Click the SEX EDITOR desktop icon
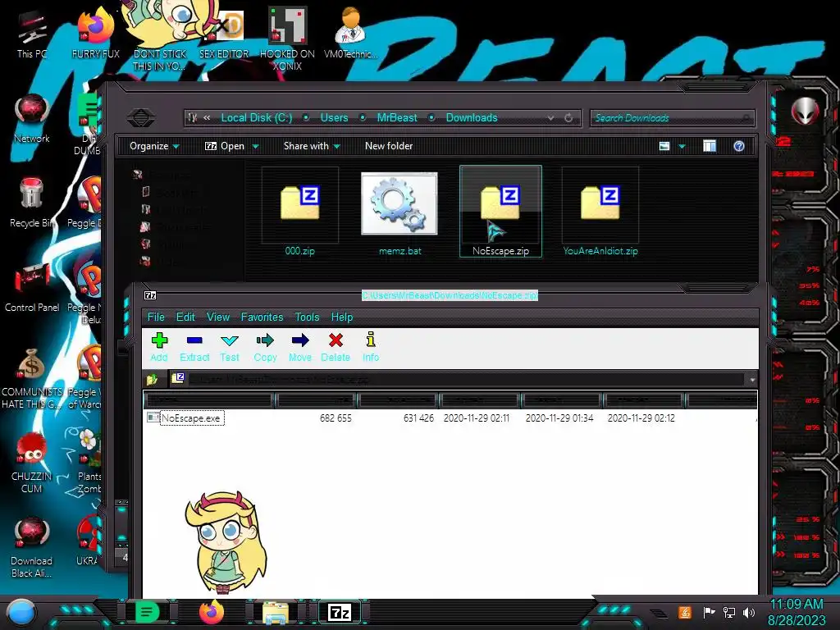This screenshot has width=840, height=630. click(x=224, y=34)
